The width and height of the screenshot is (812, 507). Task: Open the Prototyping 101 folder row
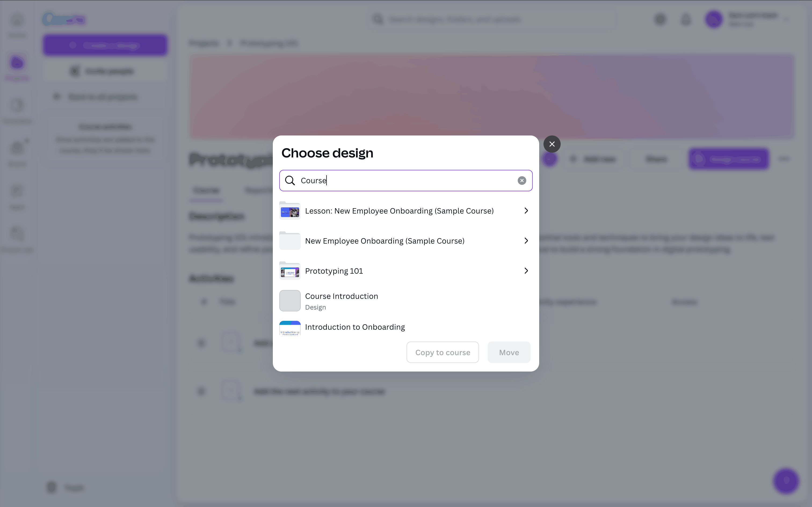pos(334,271)
